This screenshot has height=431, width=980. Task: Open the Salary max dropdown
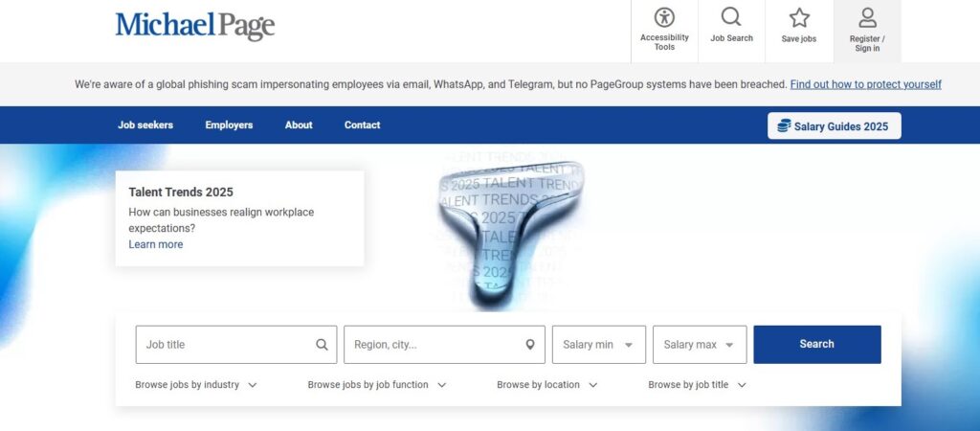(x=700, y=345)
